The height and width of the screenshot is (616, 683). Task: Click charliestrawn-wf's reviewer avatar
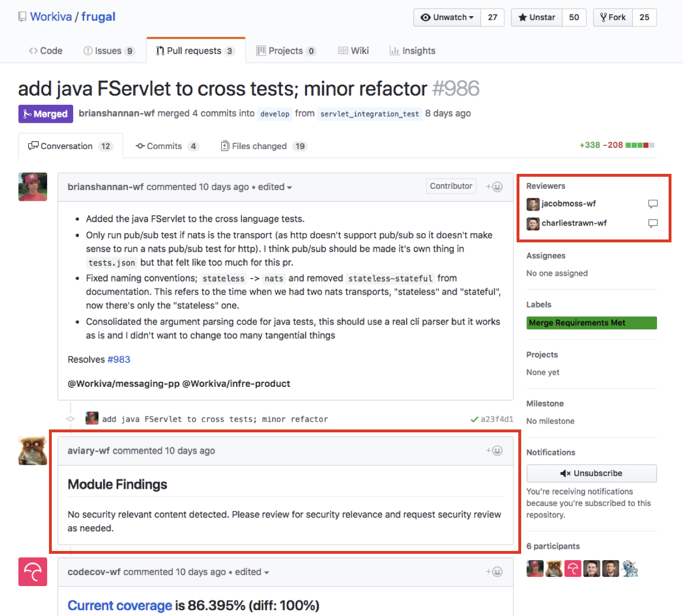pos(533,223)
